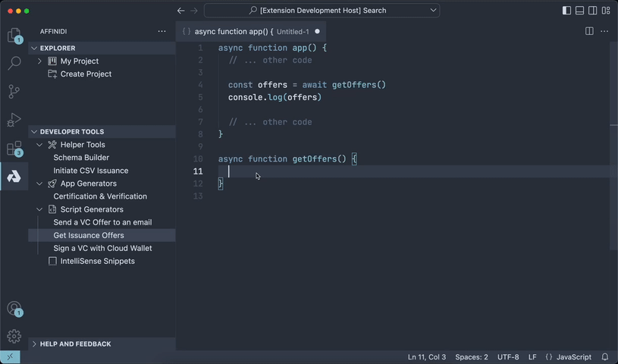Image resolution: width=618 pixels, height=364 pixels.
Task: Open editor More Actions ellipsis
Action: point(604,31)
